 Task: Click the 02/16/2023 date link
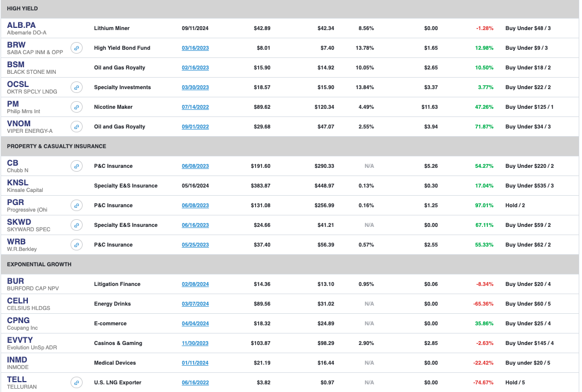[x=195, y=67]
